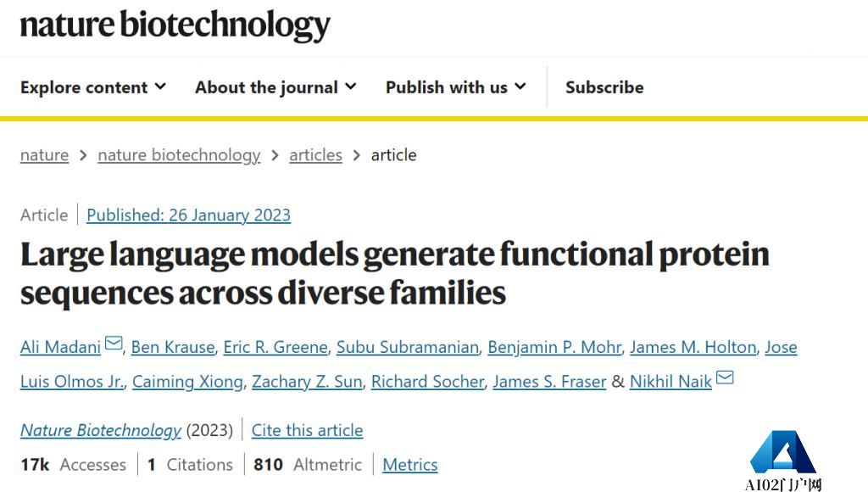Select author Caiming Xiong's link
Screen dimensions: 868x492
[x=187, y=381]
